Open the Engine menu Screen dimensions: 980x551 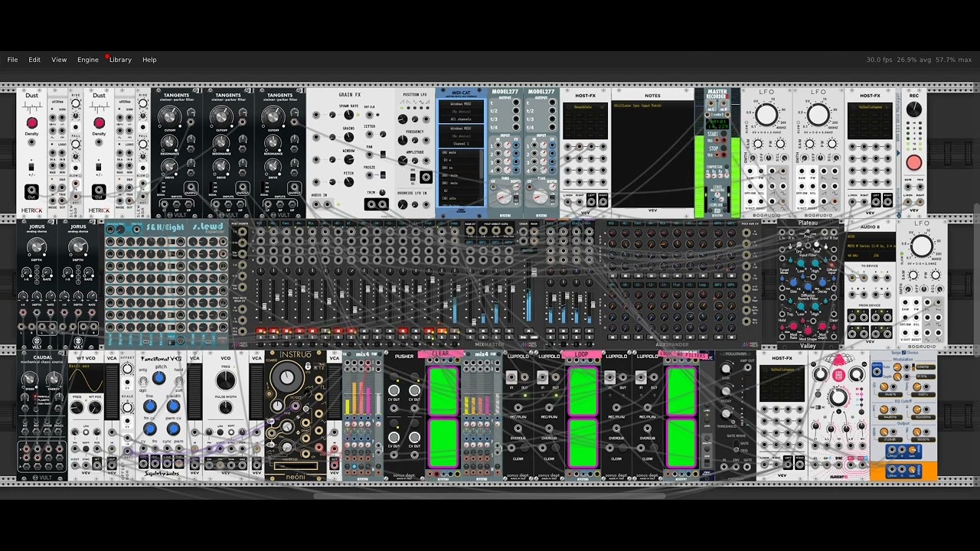[87, 60]
